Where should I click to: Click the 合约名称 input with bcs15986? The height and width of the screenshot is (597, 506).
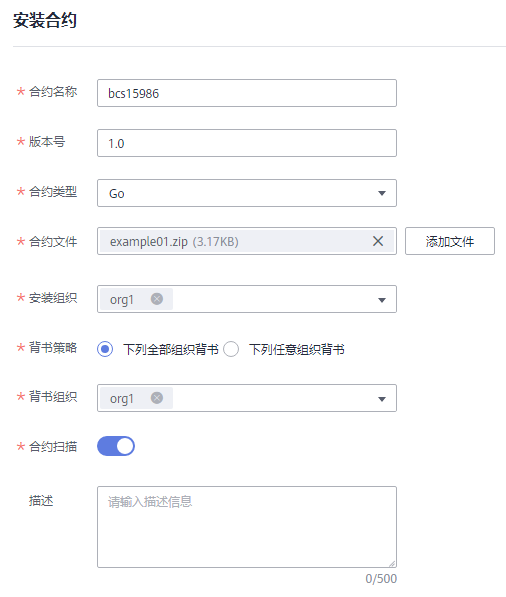247,93
